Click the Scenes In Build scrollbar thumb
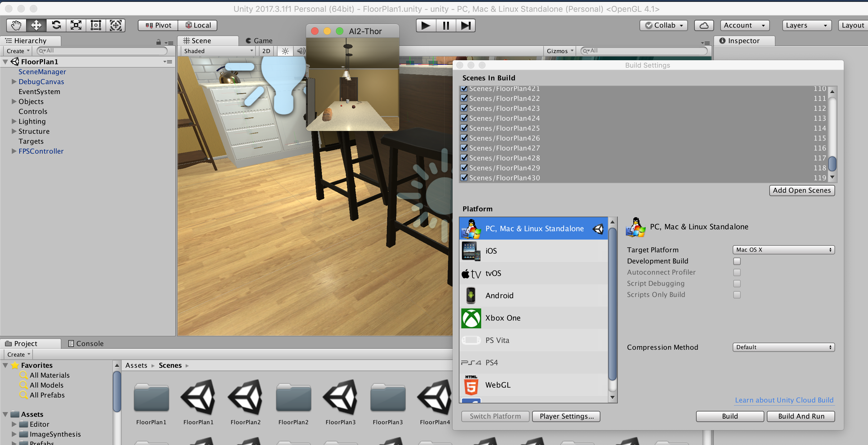The width and height of the screenshot is (868, 445). pyautogui.click(x=832, y=164)
